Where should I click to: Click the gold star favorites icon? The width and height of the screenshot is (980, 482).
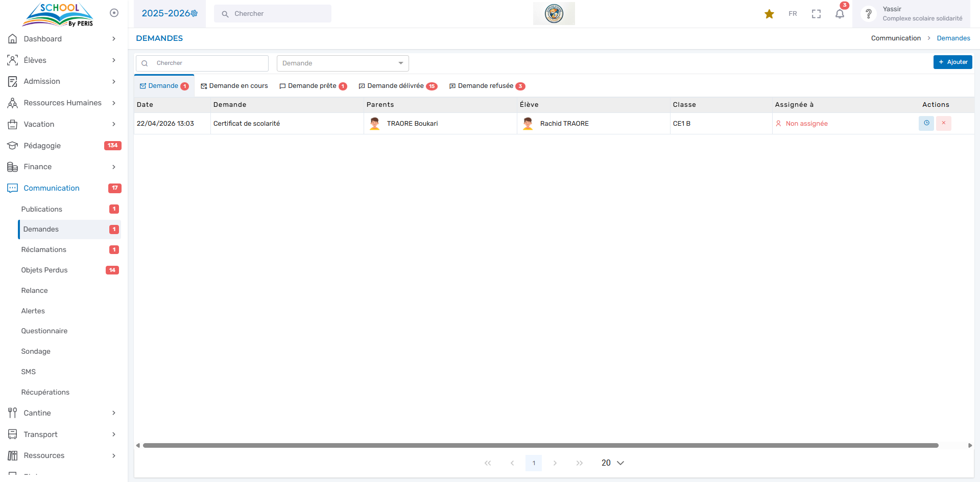(769, 14)
